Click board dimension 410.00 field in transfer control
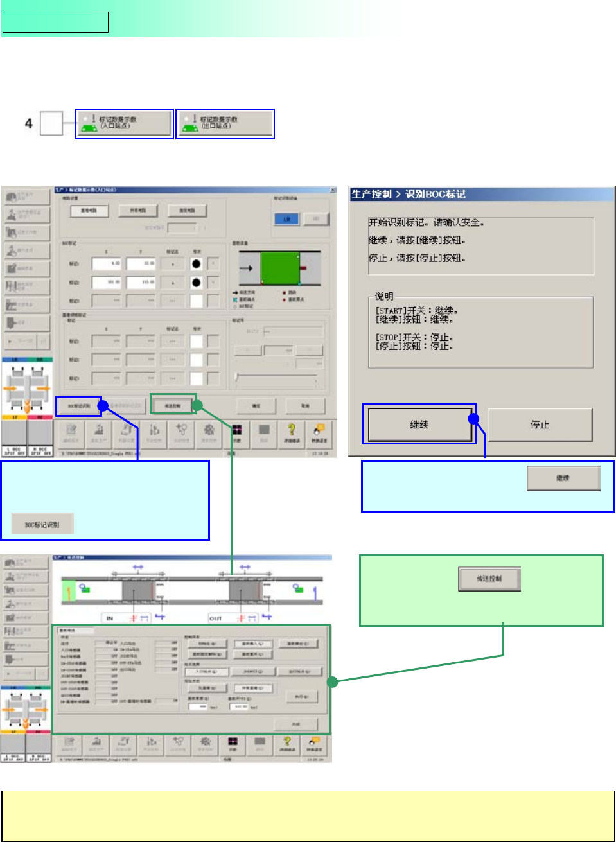616x842 pixels. pyautogui.click(x=239, y=706)
